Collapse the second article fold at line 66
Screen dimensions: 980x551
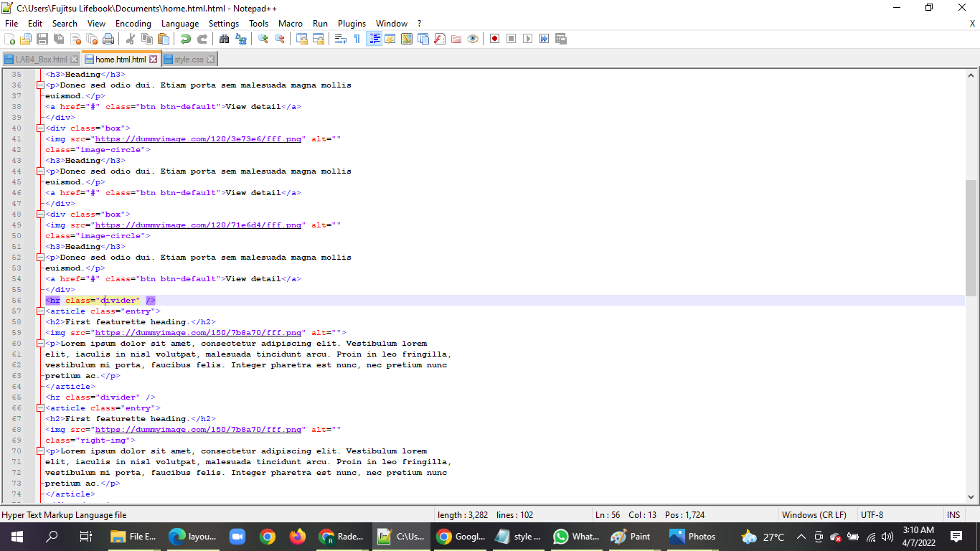coord(41,408)
